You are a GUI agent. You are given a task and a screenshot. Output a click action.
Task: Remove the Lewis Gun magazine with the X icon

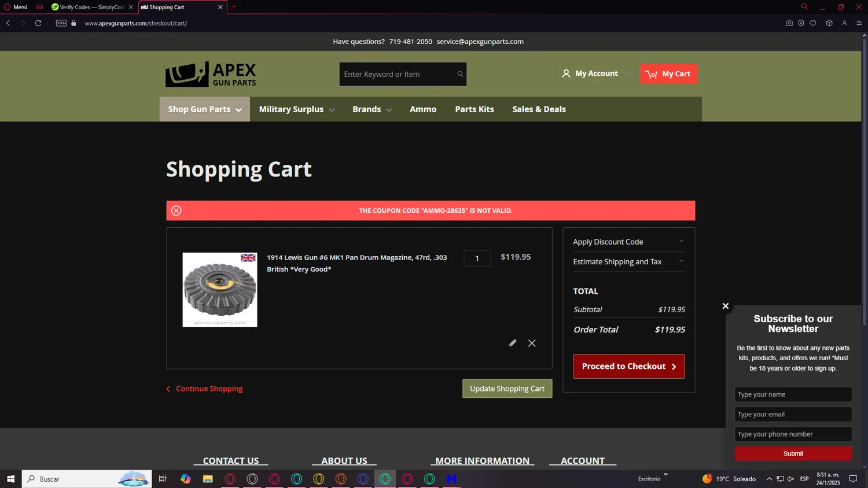pos(532,343)
